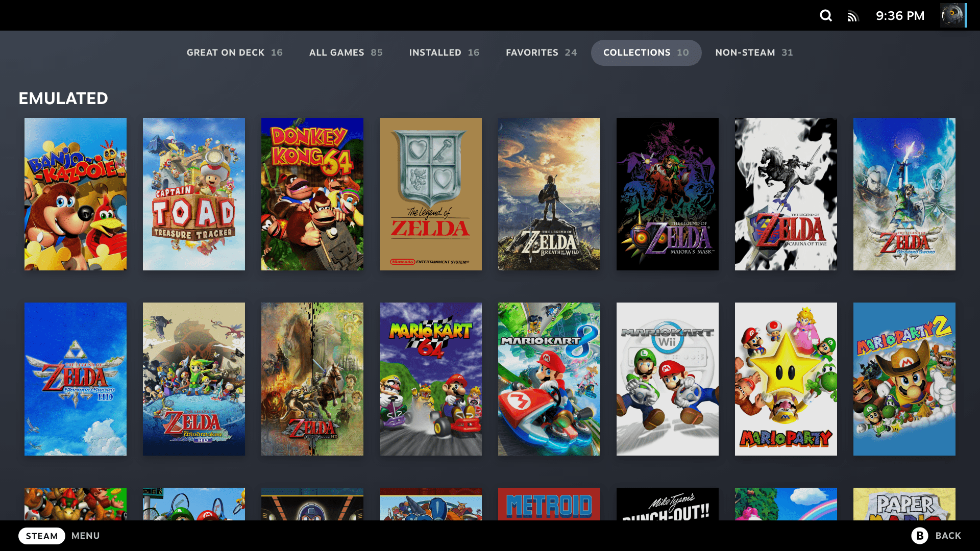Switch to GREAT ON DECK 16 tab

[235, 52]
